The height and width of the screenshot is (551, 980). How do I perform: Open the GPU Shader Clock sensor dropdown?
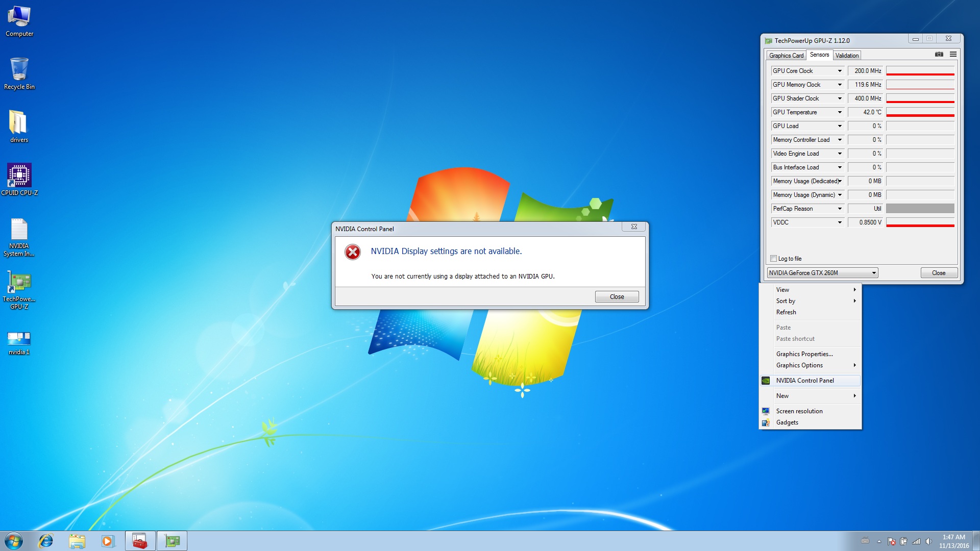pyautogui.click(x=840, y=98)
